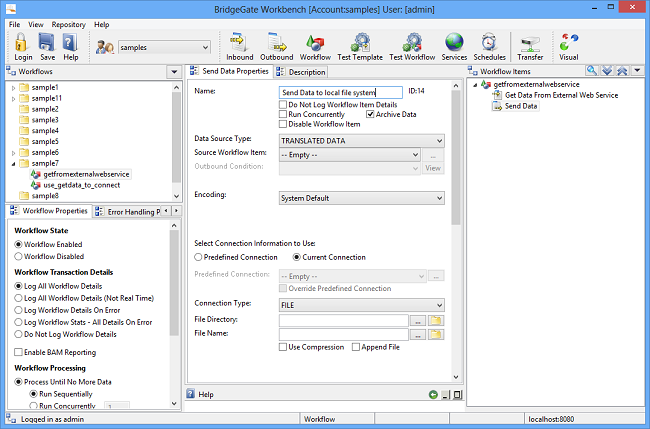Click the Name text field
Screen dimensions: 650x429
pyautogui.click(x=340, y=92)
